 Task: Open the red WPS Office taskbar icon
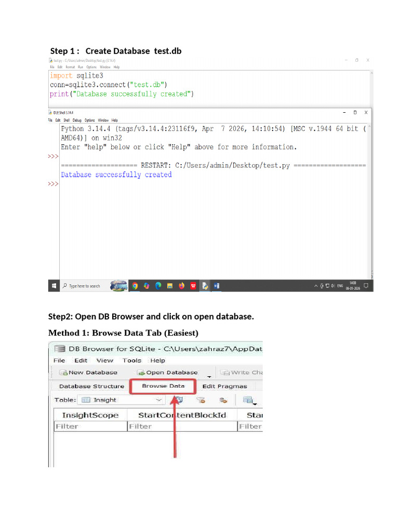click(x=193, y=286)
